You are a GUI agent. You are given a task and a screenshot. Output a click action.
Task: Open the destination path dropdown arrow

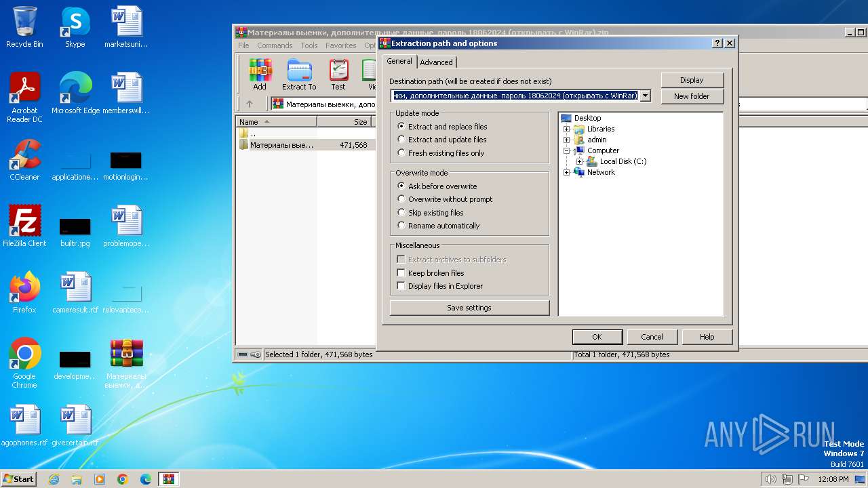pos(646,96)
